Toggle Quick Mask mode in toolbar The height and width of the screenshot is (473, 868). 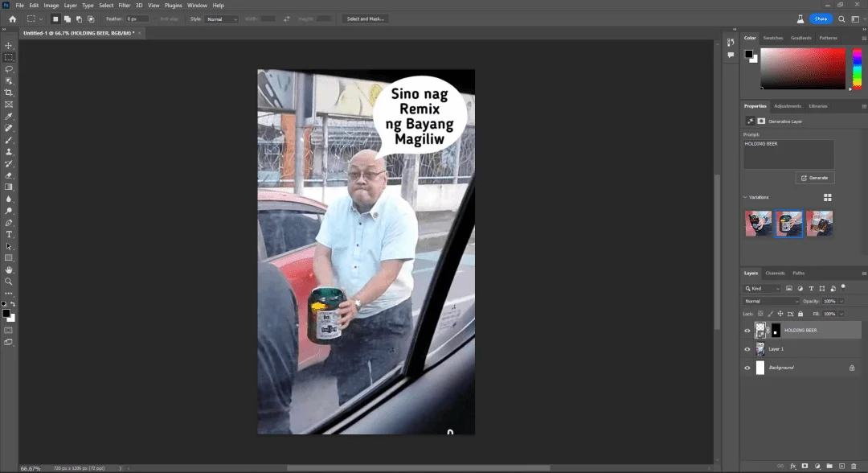(9, 331)
